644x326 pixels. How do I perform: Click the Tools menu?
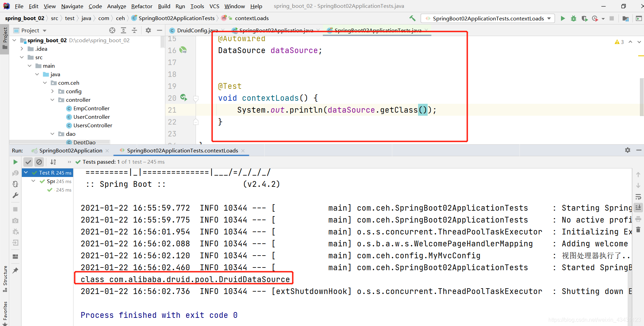tap(197, 6)
